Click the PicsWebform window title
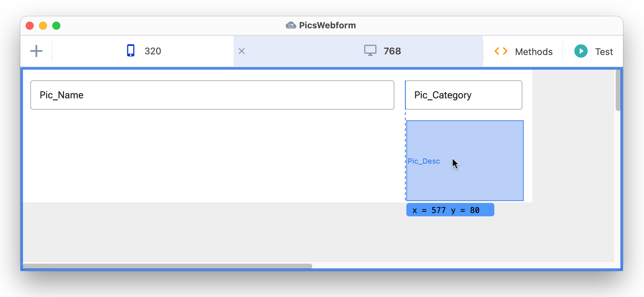This screenshot has width=644, height=297. [x=327, y=25]
